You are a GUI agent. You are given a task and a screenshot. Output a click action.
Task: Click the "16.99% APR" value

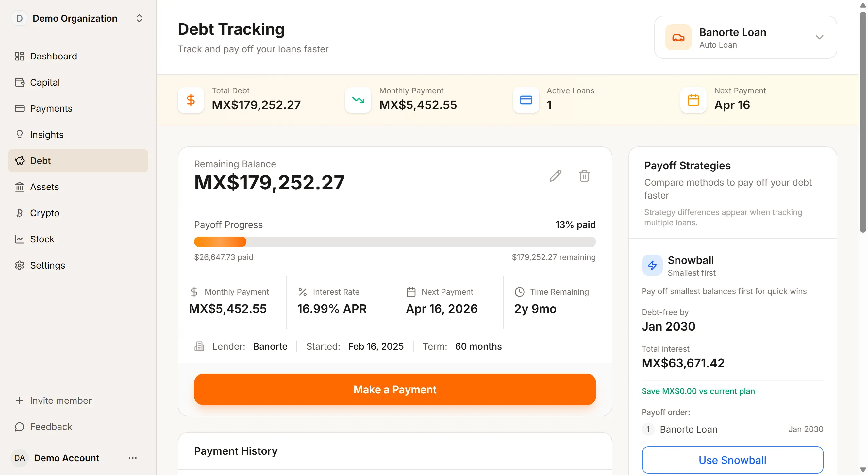pyautogui.click(x=332, y=309)
